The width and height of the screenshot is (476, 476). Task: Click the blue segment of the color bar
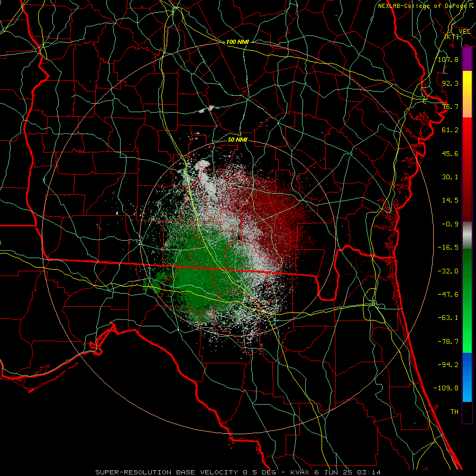point(467,377)
